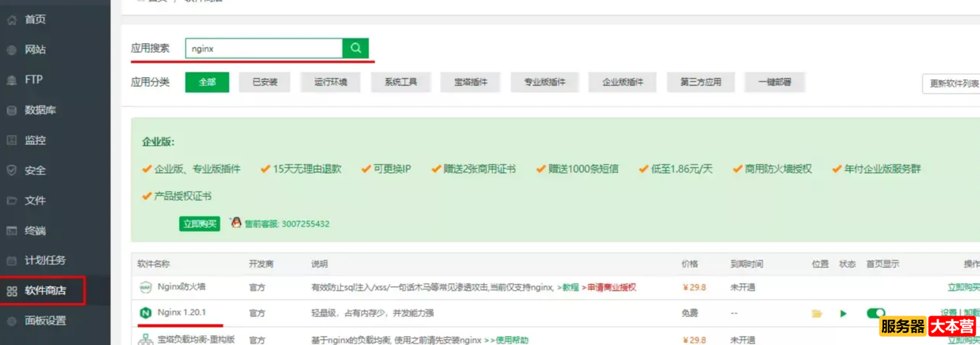Select the 第三方应用 category tab
Screen dimensions: 980x345
tap(701, 82)
